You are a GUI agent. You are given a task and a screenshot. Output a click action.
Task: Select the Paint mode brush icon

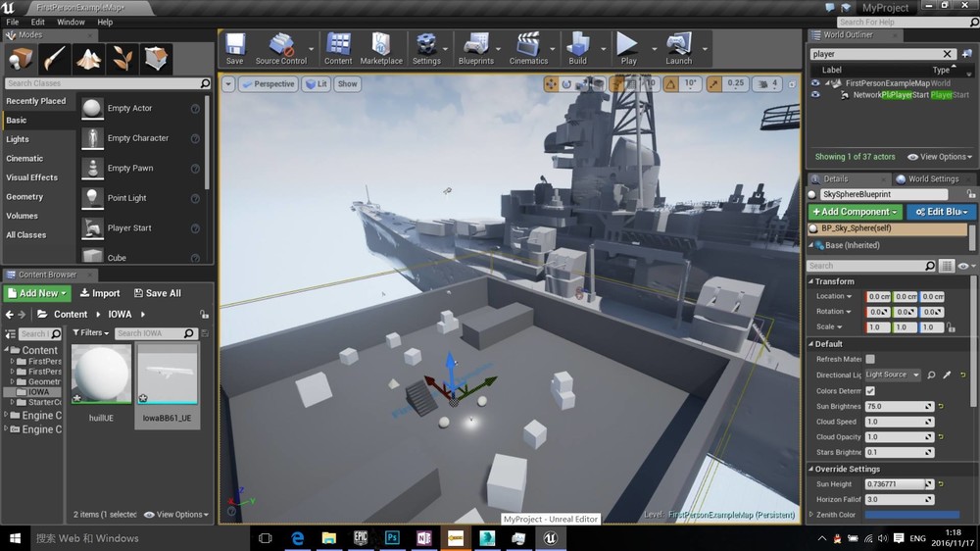54,59
